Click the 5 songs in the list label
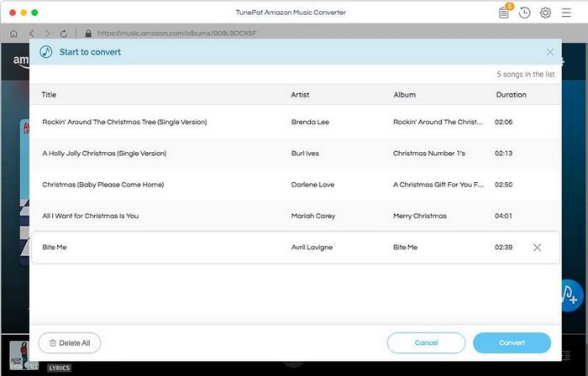Image resolution: width=588 pixels, height=376 pixels. pos(526,74)
